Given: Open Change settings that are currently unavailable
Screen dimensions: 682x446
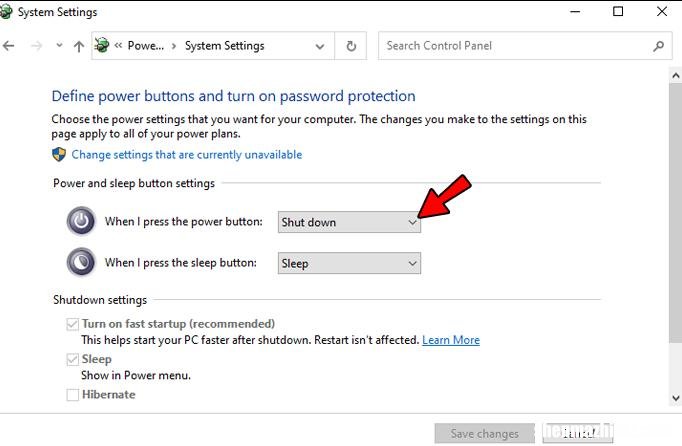Looking at the screenshot, I should click(x=187, y=154).
